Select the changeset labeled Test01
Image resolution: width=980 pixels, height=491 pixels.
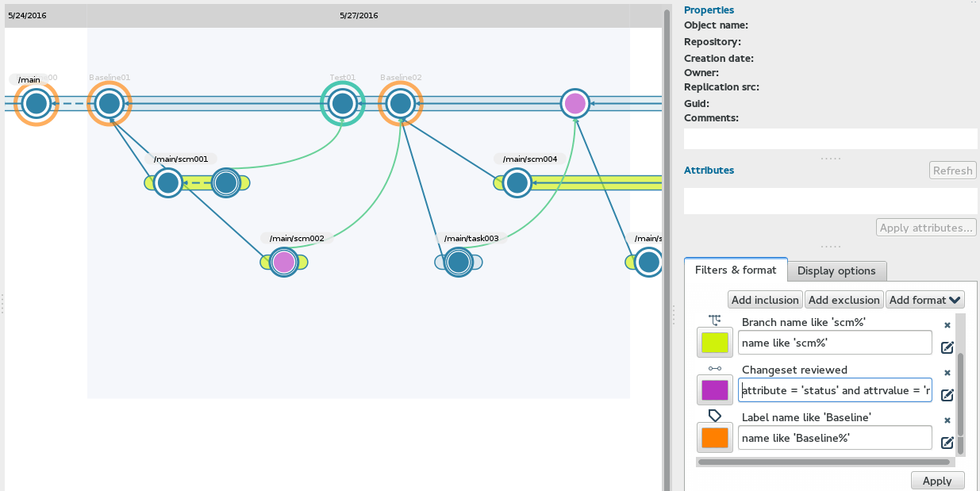pos(342,103)
